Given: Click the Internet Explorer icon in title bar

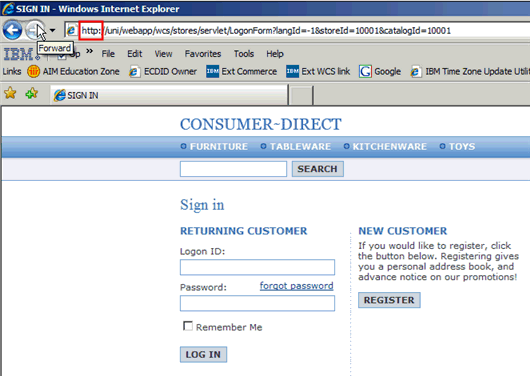Looking at the screenshot, I should pyautogui.click(x=8, y=8).
